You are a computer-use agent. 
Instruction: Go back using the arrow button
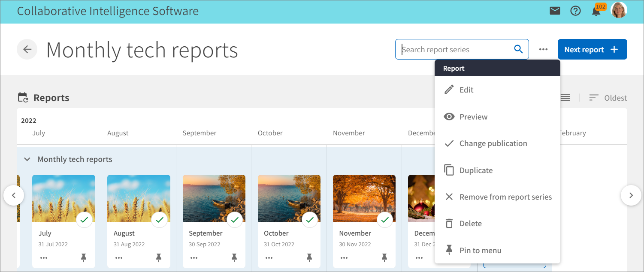point(27,49)
